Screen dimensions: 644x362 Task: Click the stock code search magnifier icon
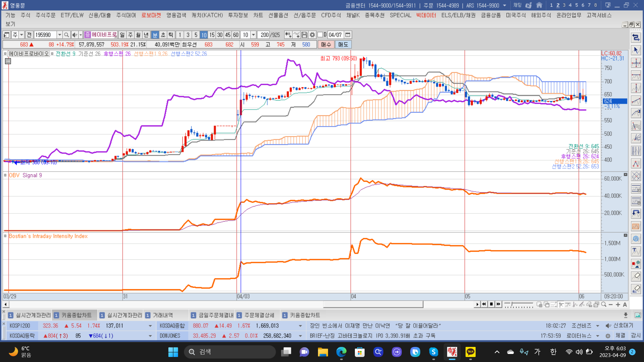point(66,35)
